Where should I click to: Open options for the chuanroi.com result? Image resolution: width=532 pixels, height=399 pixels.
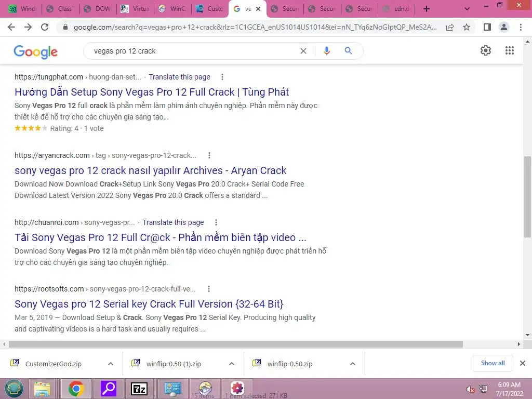point(216,222)
